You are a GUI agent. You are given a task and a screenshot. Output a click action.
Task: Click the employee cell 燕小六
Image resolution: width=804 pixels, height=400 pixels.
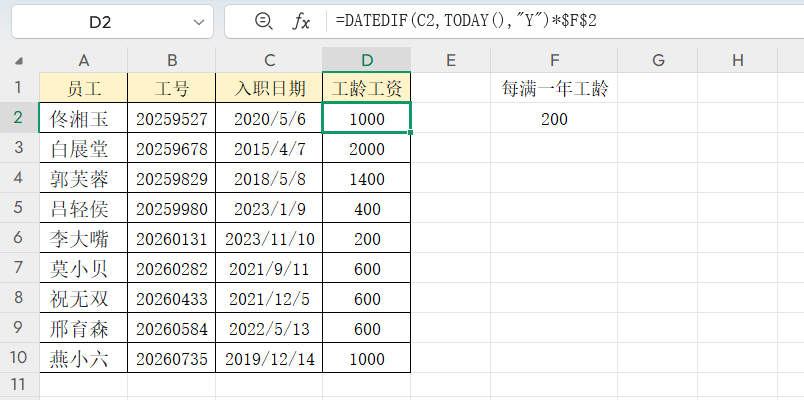click(83, 357)
